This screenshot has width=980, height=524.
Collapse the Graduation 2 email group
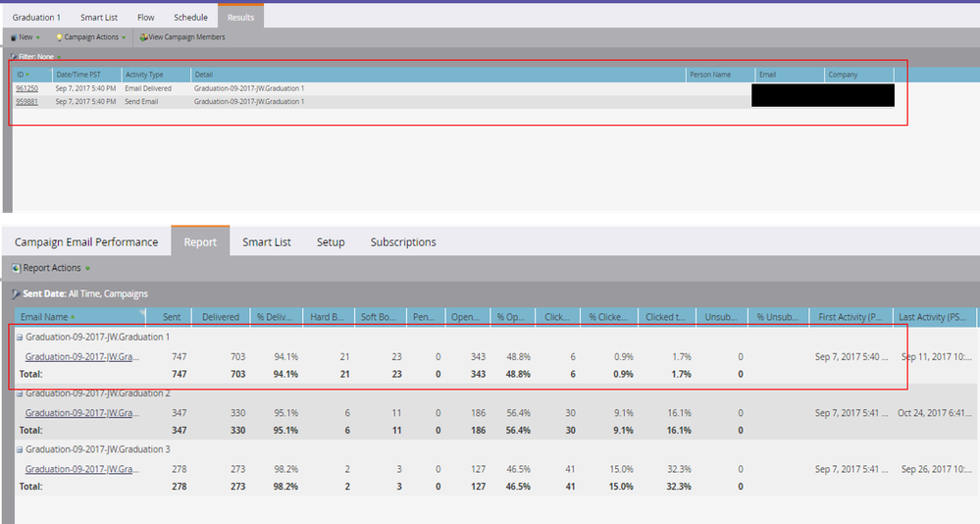(x=19, y=393)
